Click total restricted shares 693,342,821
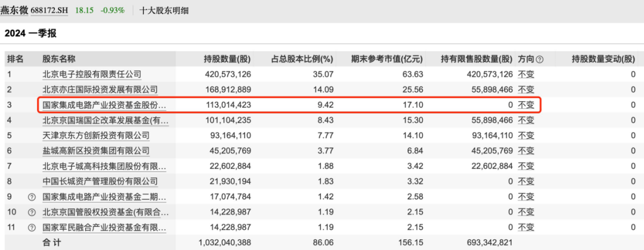644x250 pixels. click(x=490, y=243)
